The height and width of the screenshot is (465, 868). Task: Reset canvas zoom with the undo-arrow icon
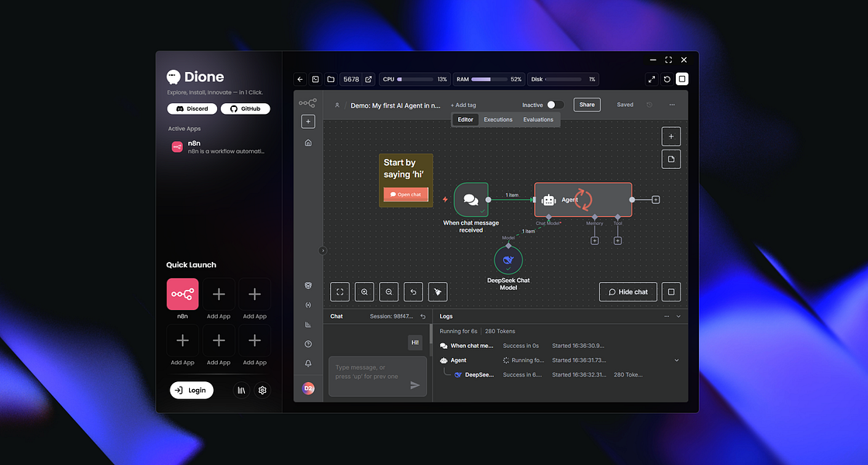pos(413,291)
